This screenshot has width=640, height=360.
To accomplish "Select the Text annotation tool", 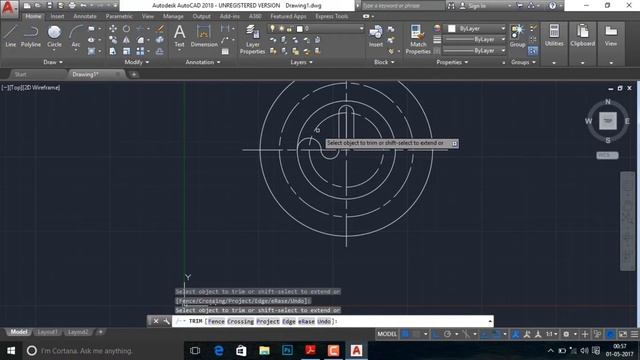I will pos(180,36).
